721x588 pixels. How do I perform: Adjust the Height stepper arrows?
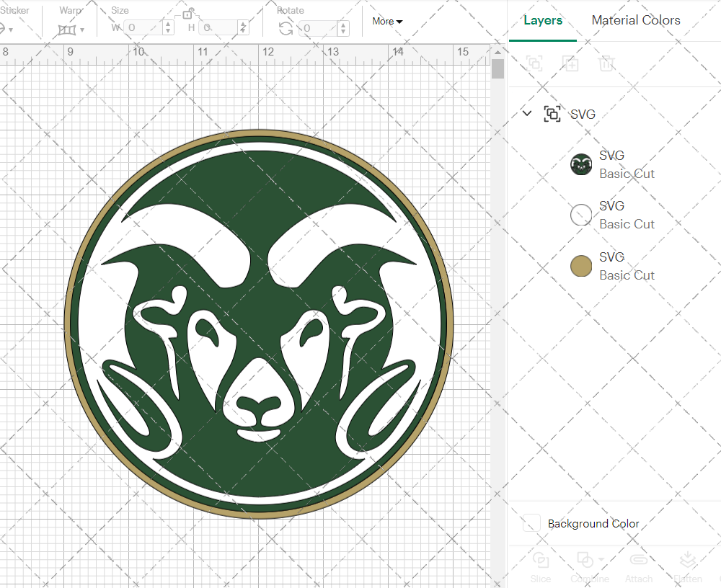(244, 28)
